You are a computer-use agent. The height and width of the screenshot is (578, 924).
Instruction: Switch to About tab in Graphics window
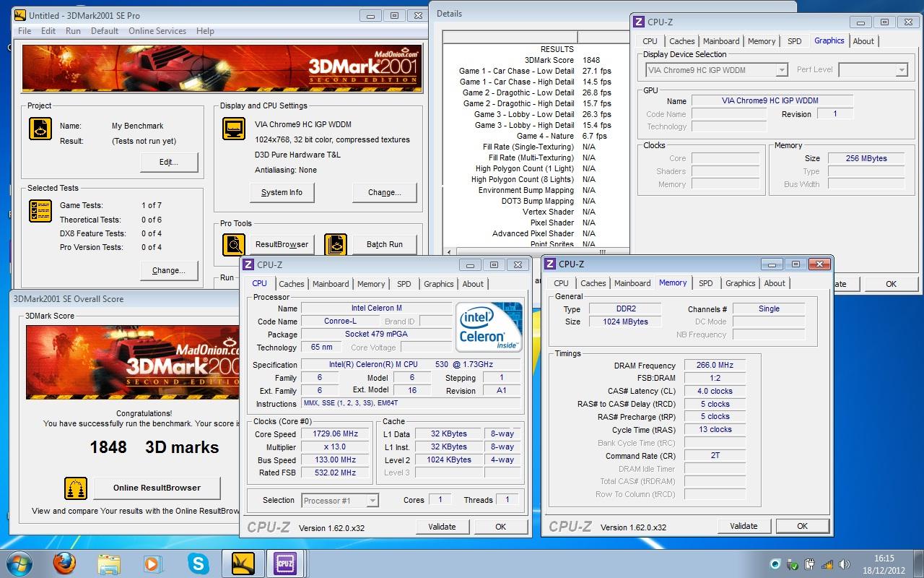tap(863, 41)
